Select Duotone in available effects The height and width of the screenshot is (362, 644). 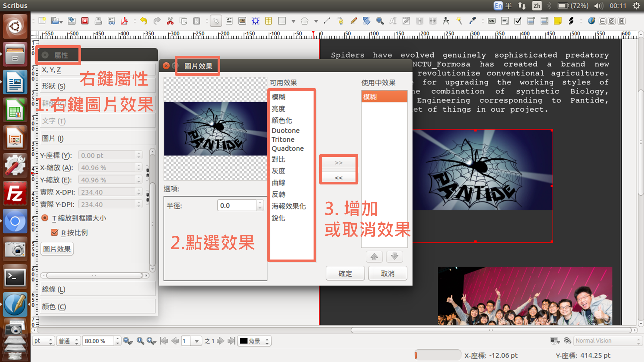[x=285, y=131]
